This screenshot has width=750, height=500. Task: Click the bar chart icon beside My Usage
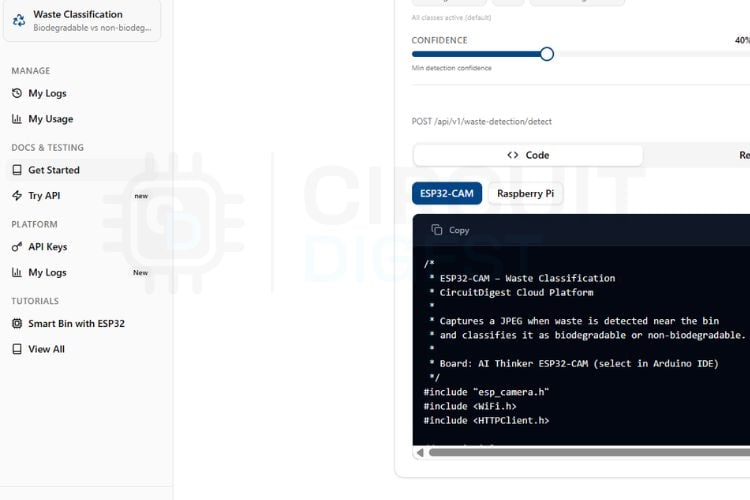click(x=17, y=119)
